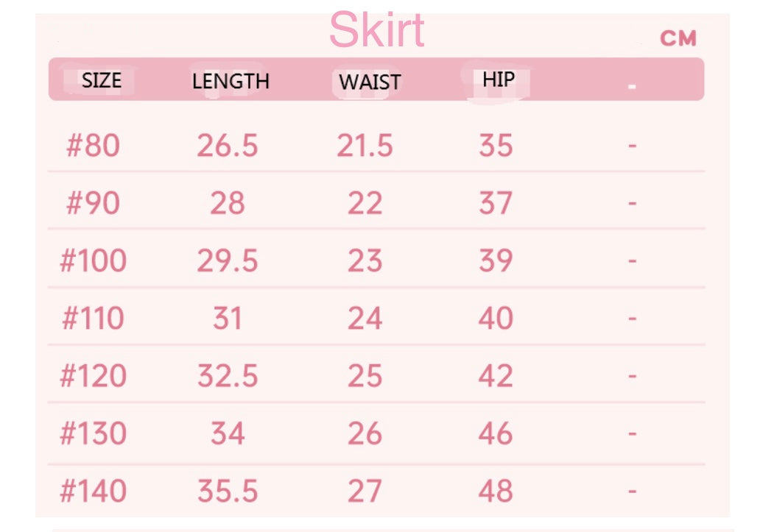Click hip value 39
Viewport: 763px width, 532px height.
coord(495,260)
